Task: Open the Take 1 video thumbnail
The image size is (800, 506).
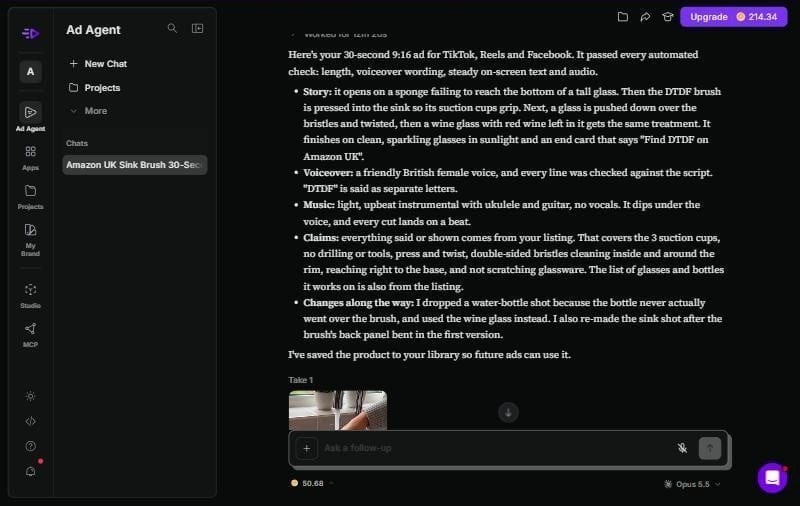Action: pyautogui.click(x=338, y=410)
